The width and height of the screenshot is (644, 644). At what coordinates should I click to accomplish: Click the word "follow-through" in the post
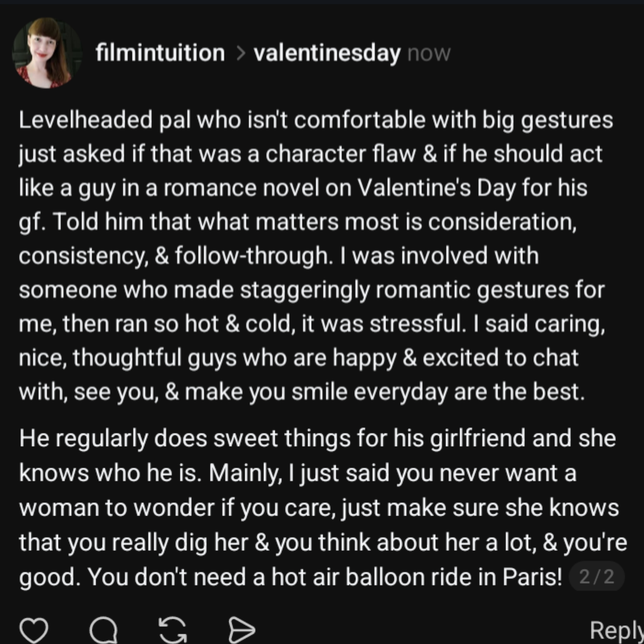click(252, 256)
